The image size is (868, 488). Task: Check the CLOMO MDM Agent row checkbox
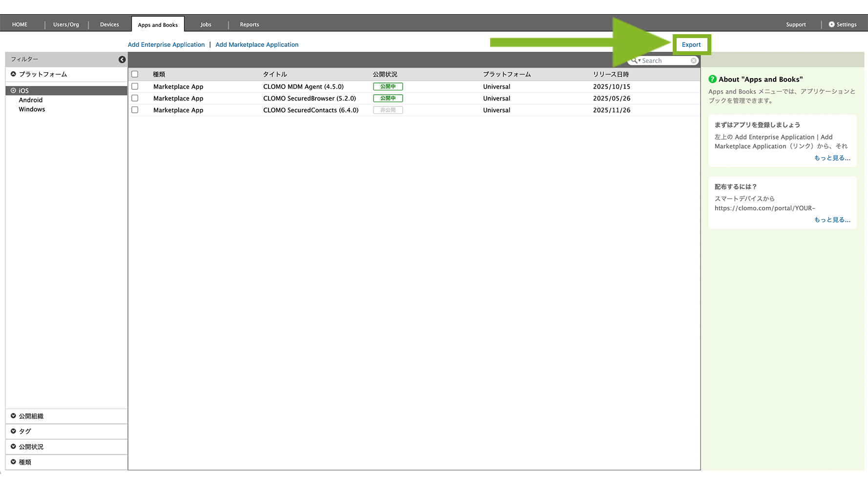[x=135, y=86]
